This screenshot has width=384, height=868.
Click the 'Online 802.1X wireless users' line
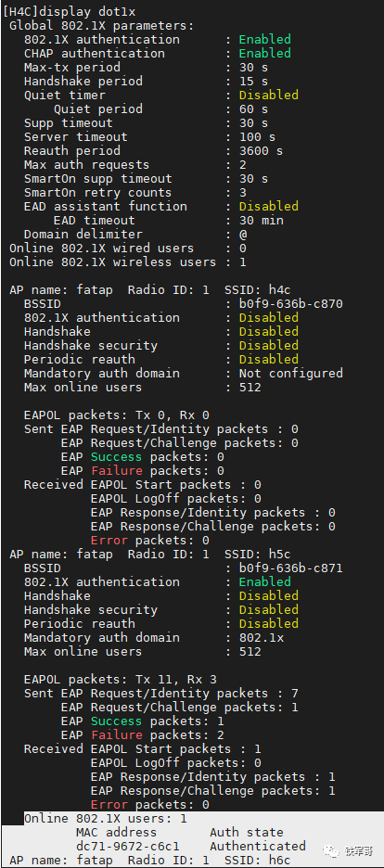128,262
